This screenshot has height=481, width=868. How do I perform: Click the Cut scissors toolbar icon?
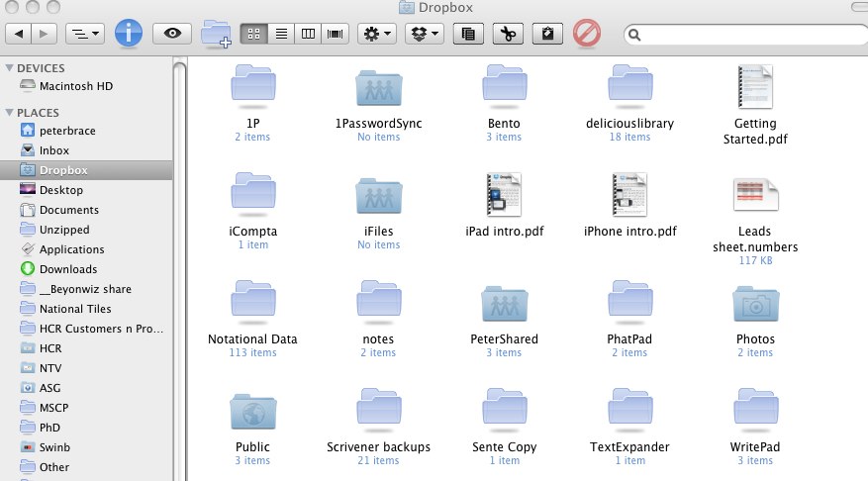point(508,34)
